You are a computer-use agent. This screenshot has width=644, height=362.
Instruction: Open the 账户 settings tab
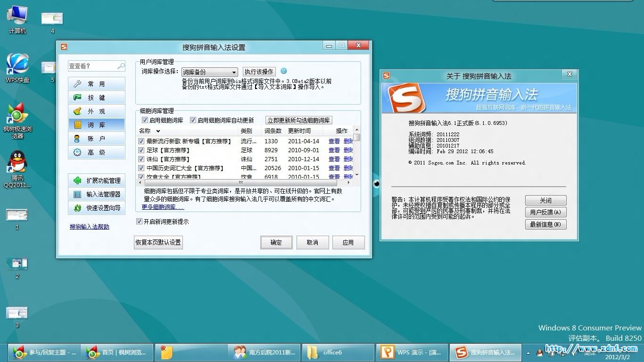[97, 139]
